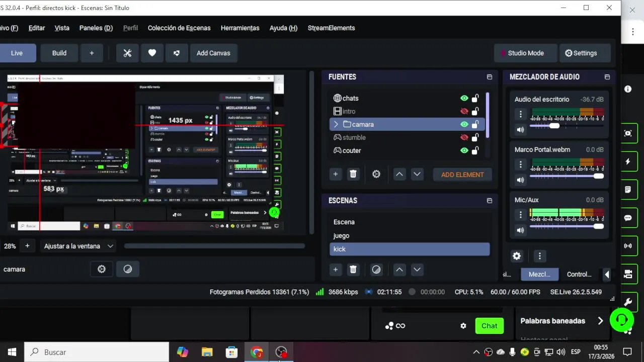Hide the chats source with eye icon
This screenshot has height=362, width=644.
click(x=464, y=98)
